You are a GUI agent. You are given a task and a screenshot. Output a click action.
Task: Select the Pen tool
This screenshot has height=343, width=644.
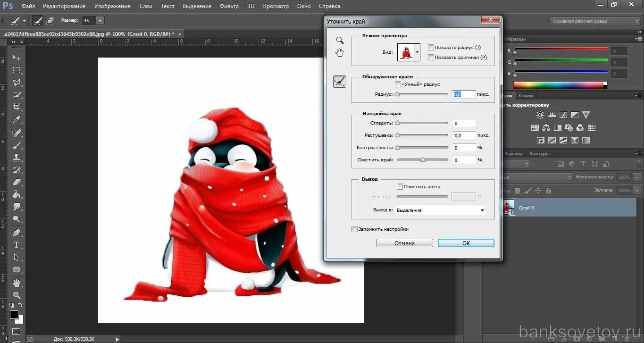pyautogui.click(x=17, y=232)
